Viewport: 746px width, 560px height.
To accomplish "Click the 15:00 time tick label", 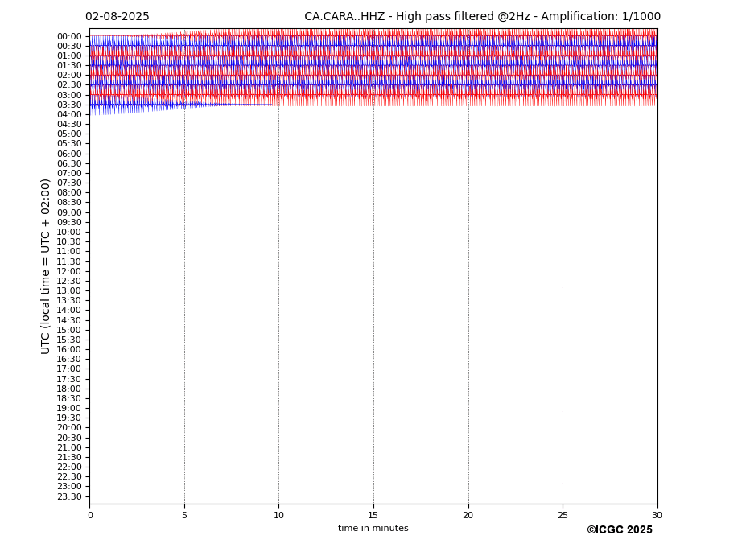I will 69,330.
